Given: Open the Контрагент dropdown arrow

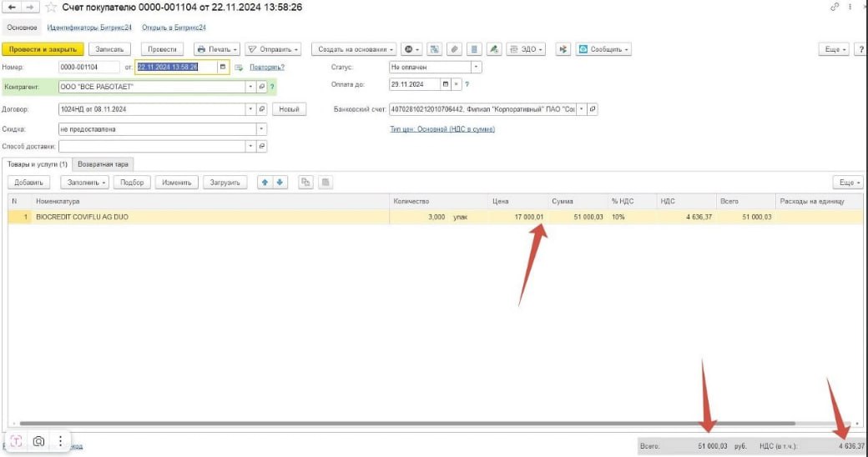Looking at the screenshot, I should coord(250,87).
